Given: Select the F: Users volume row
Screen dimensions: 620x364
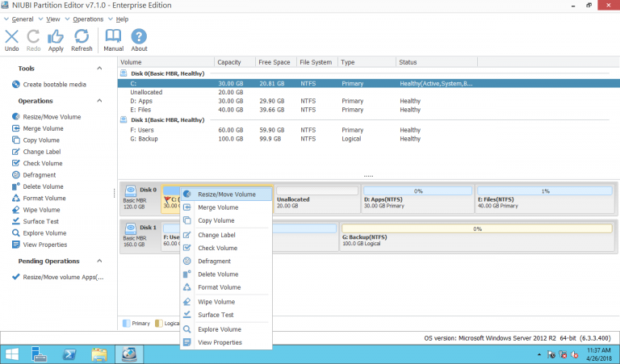Looking at the screenshot, I should point(368,130).
